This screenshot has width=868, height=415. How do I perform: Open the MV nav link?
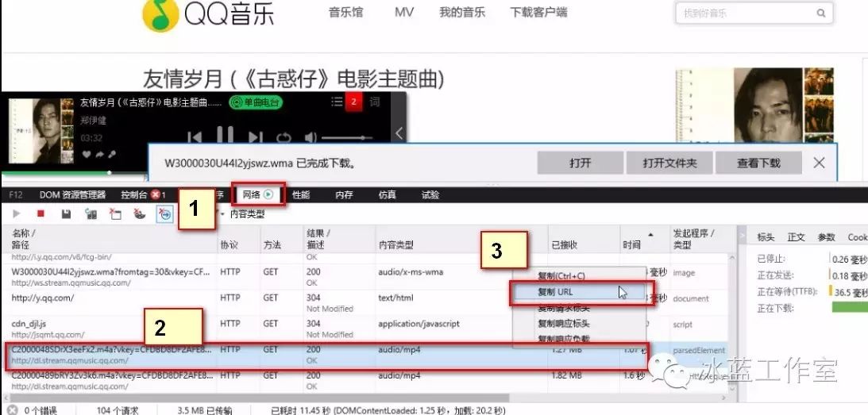pyautogui.click(x=404, y=13)
